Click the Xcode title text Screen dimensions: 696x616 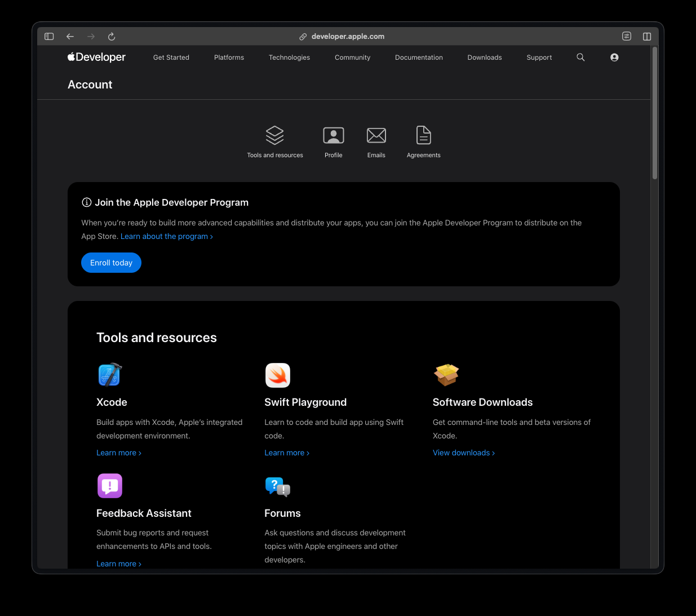point(112,402)
